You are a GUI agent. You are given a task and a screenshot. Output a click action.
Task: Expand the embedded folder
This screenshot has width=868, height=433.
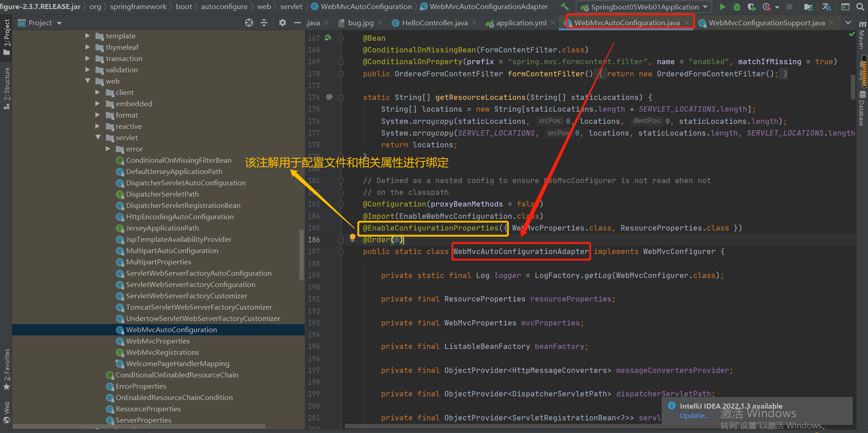click(x=98, y=104)
